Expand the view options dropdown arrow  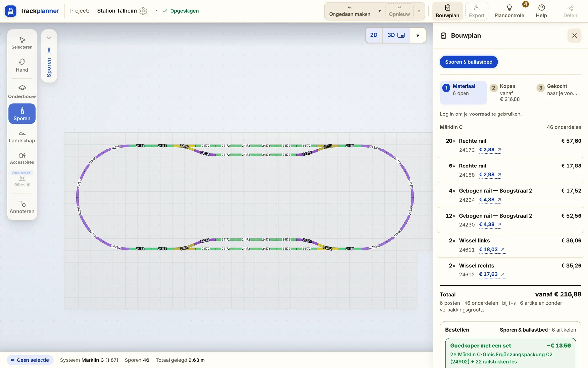click(x=418, y=35)
